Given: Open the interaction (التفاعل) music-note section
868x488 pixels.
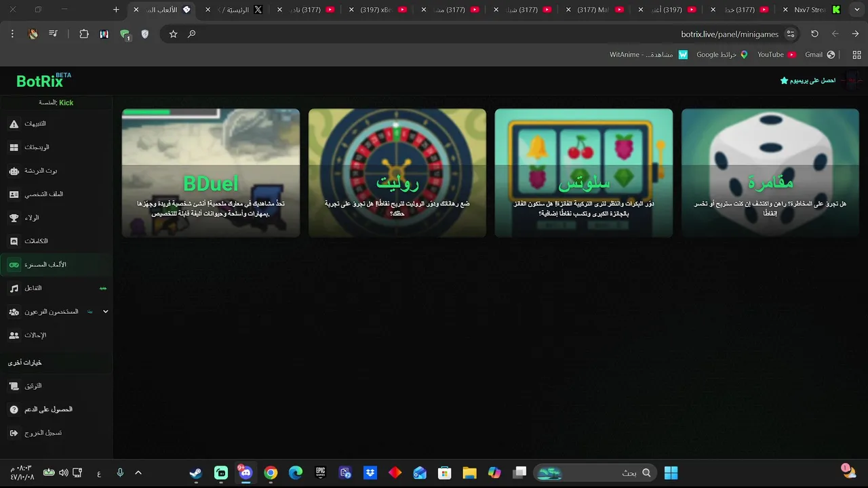Looking at the screenshot, I should tap(56, 288).
